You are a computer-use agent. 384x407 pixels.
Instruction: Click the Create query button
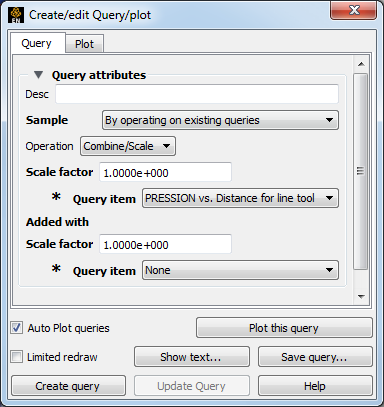tap(68, 386)
